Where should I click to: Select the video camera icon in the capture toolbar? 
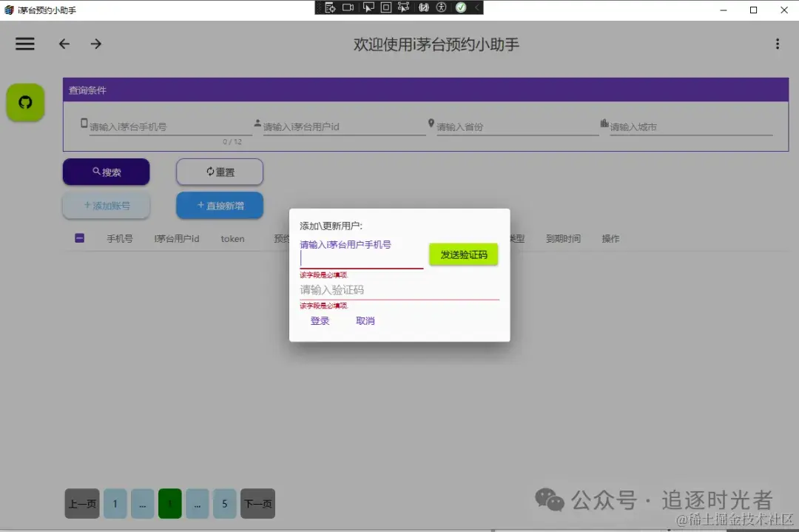(x=348, y=7)
